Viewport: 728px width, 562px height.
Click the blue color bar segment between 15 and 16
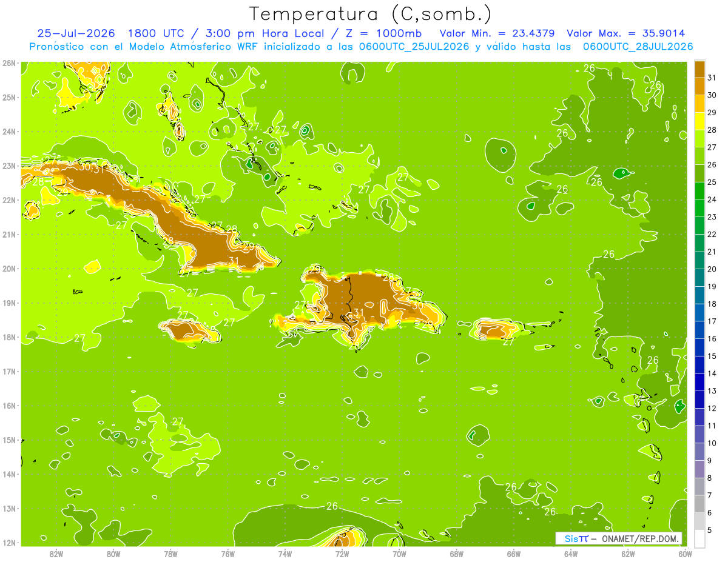click(x=699, y=347)
